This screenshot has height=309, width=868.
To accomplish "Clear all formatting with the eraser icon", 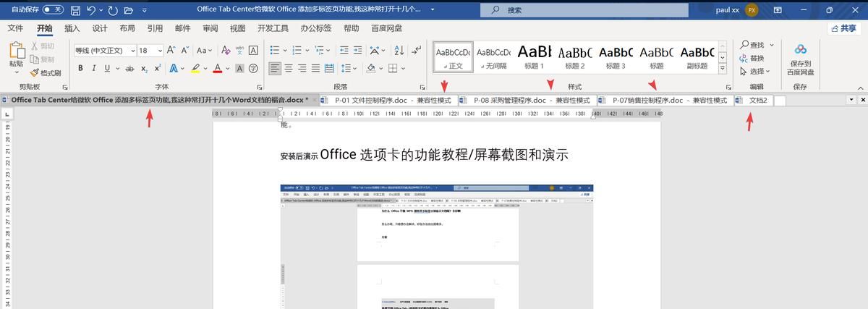I will pos(225,51).
